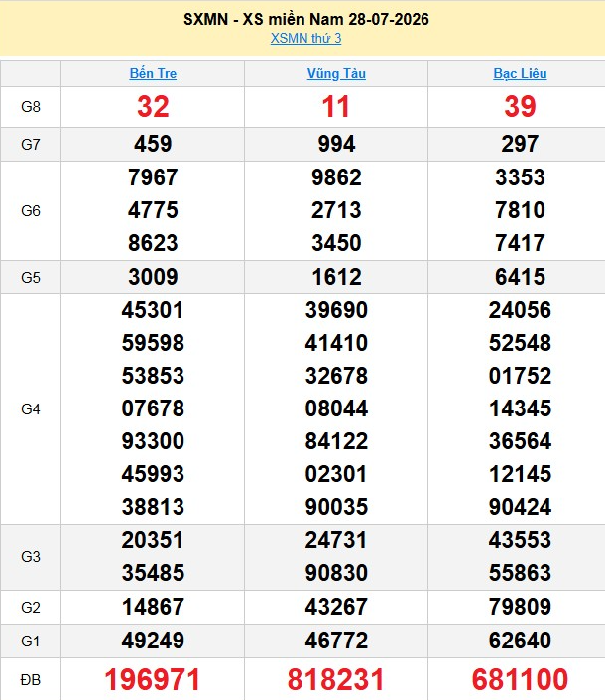The width and height of the screenshot is (605, 700).
Task: Select G7 number 994 for Vũng Tàu
Action: tap(336, 144)
